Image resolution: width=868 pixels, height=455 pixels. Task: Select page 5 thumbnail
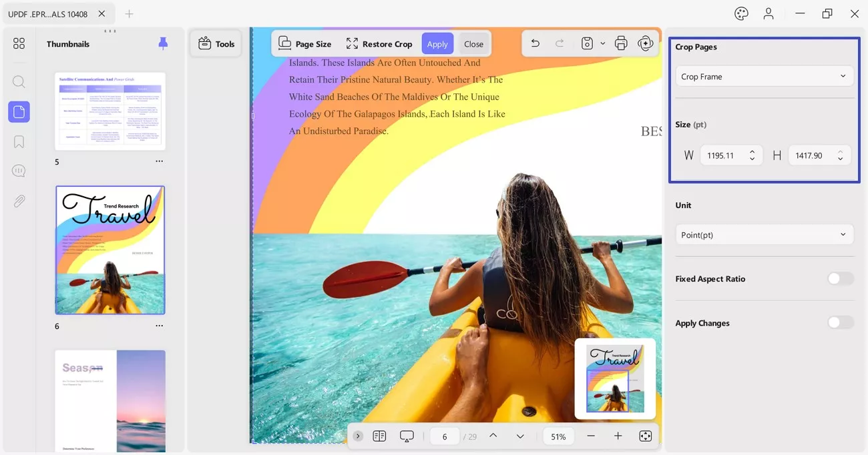tap(110, 111)
